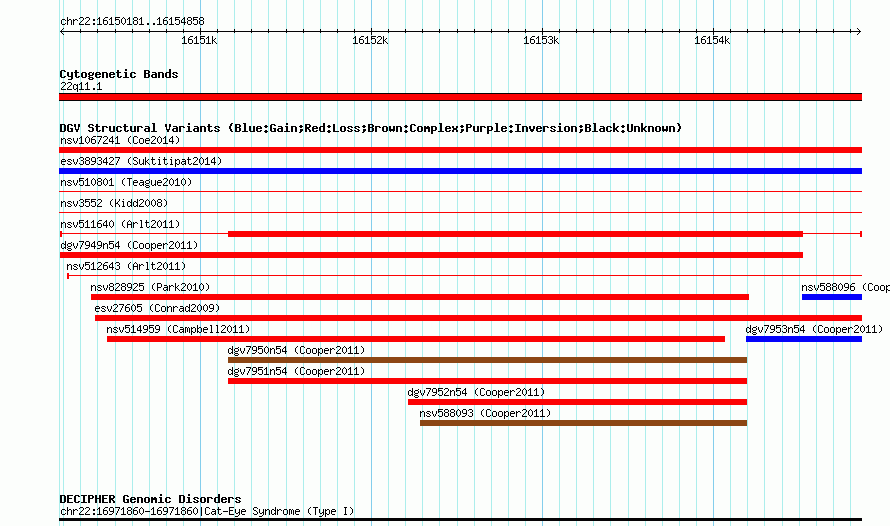This screenshot has height=526, width=890.
Task: Select the black Cat-Eye Syndrome feature bar
Action: 460,520
